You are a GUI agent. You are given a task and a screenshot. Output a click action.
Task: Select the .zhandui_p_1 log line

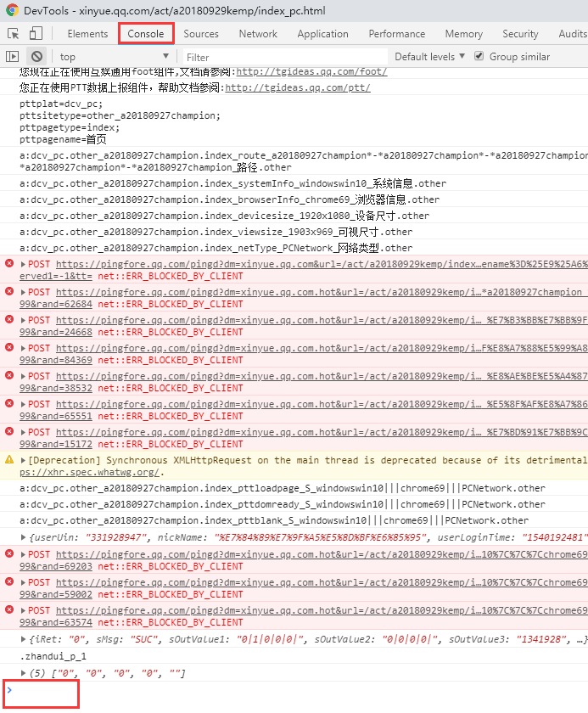tap(53, 656)
